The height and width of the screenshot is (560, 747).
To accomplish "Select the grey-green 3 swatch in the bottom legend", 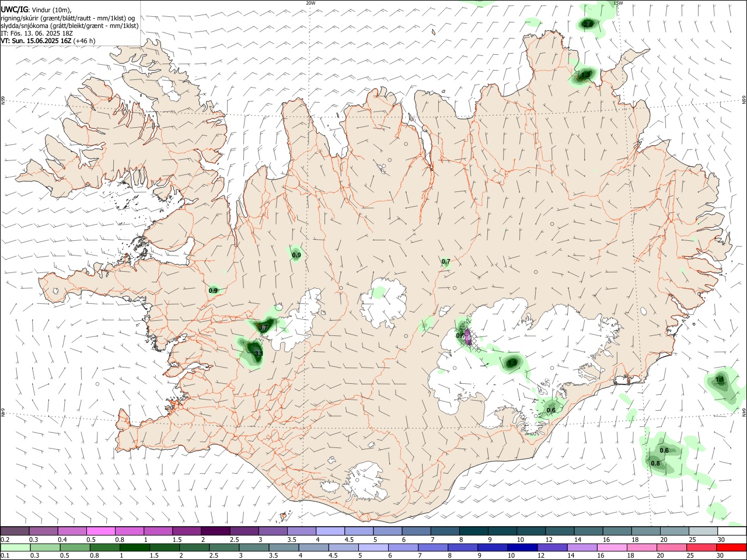I will [x=254, y=547].
